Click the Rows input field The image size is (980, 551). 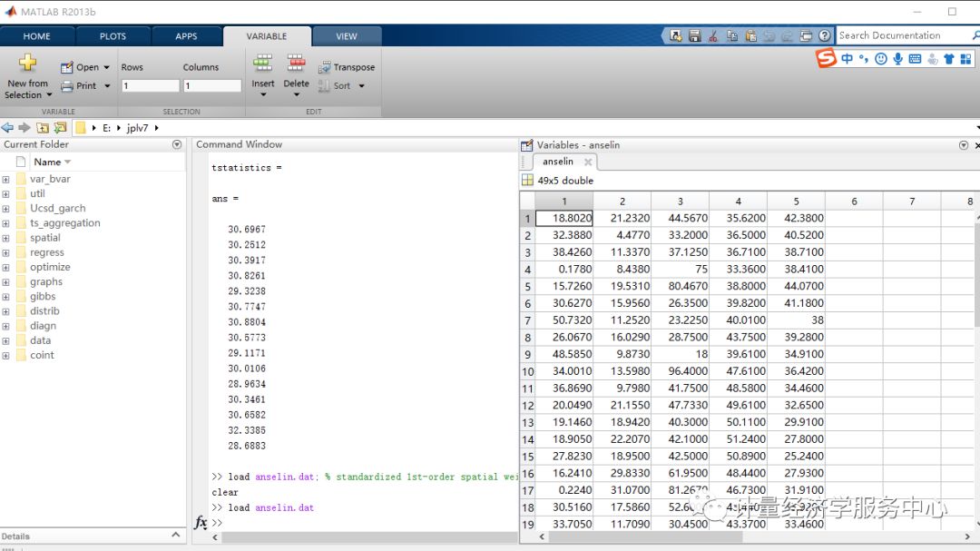click(x=150, y=85)
